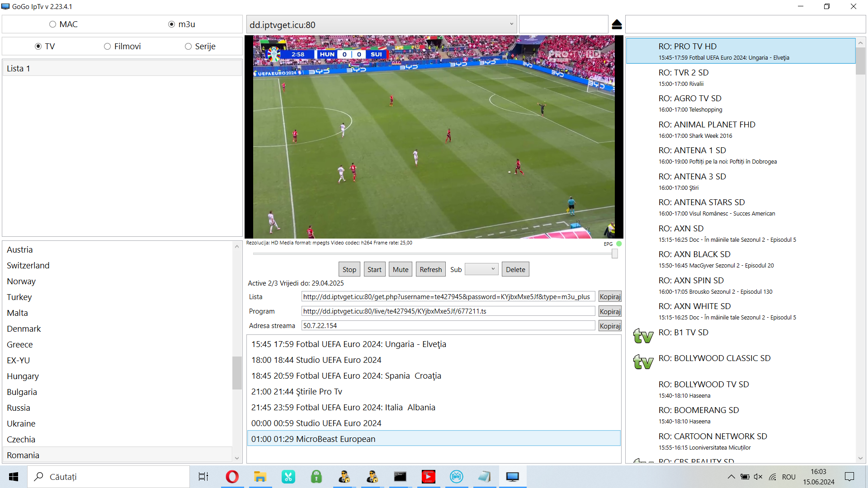Click the Start button
This screenshot has width=868, height=488.
click(374, 269)
